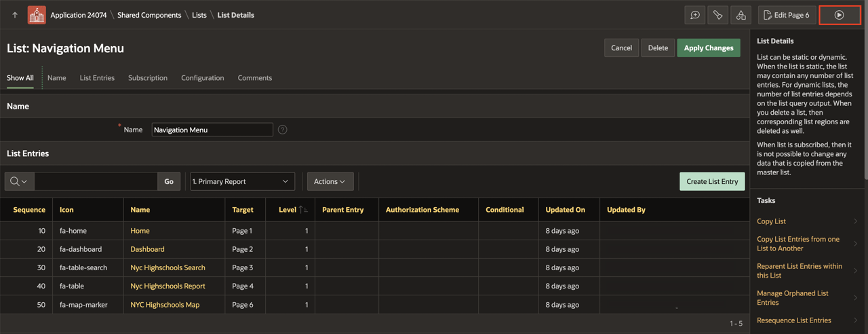Open the Actions menu
The image size is (868, 334).
pos(330,181)
